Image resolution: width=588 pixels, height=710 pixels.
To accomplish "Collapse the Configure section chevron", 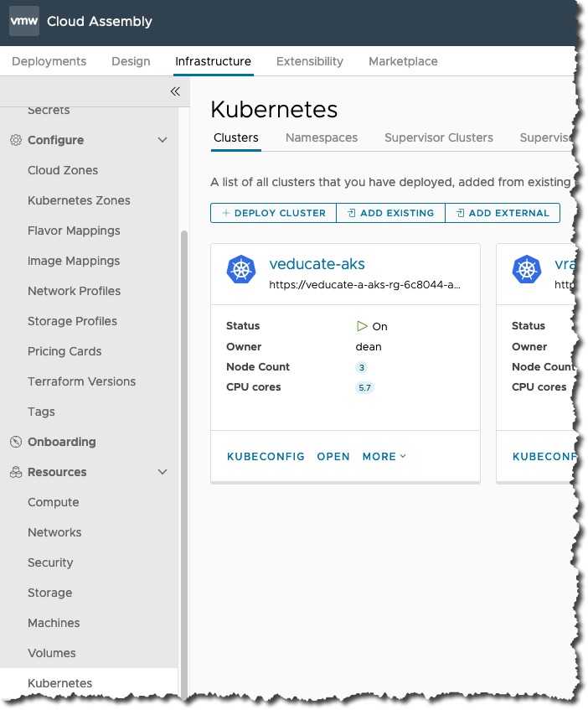I will tap(162, 140).
